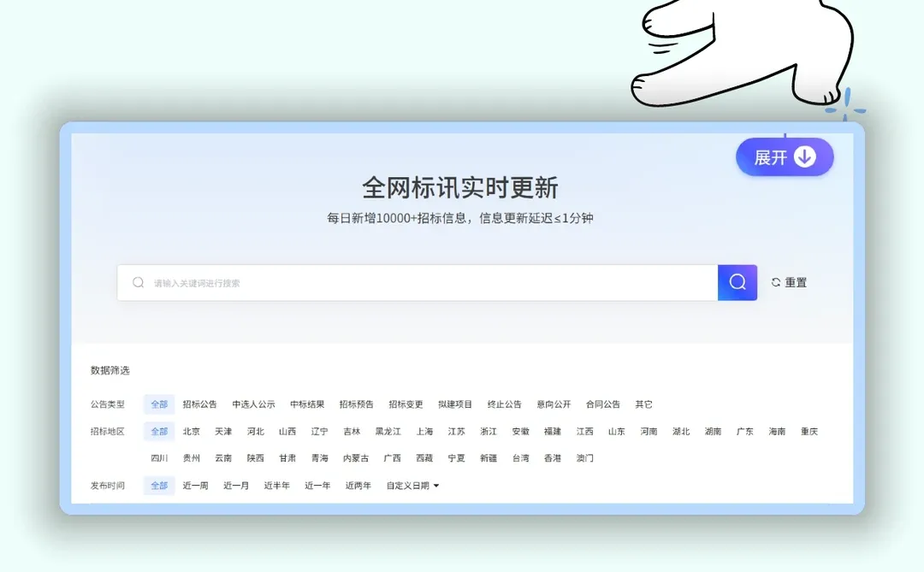Click the refresh icon next to 重置
Screen dimensions: 924x572
[774, 282]
